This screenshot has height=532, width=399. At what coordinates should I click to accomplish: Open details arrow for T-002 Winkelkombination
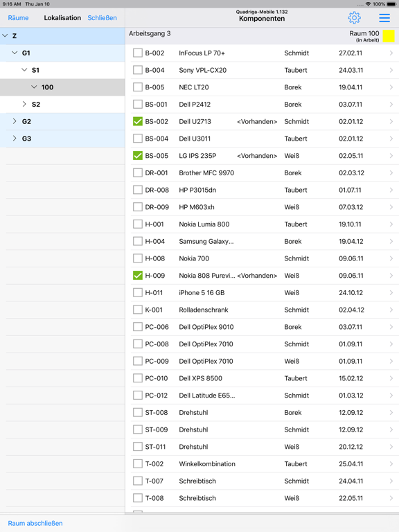391,464
